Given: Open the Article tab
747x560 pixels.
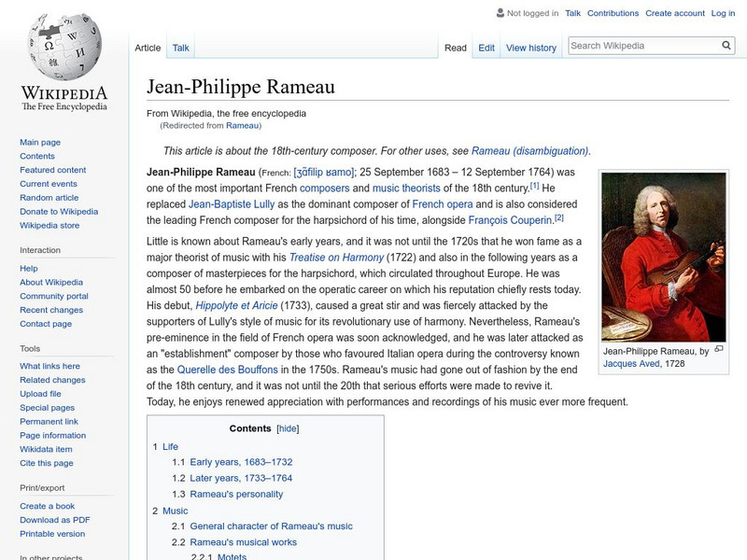Looking at the screenshot, I should coord(148,48).
